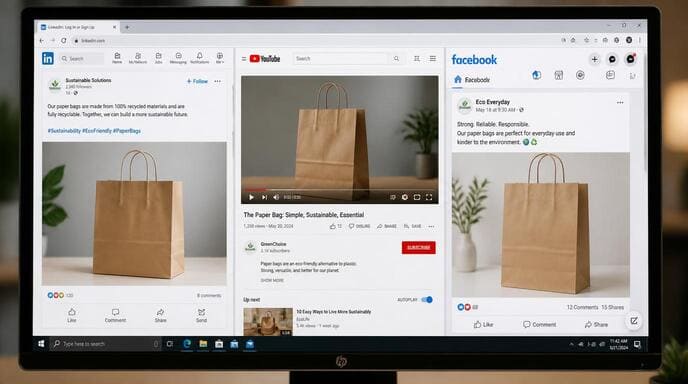
Task: Save the YouTube video to playlist
Action: [x=412, y=226]
